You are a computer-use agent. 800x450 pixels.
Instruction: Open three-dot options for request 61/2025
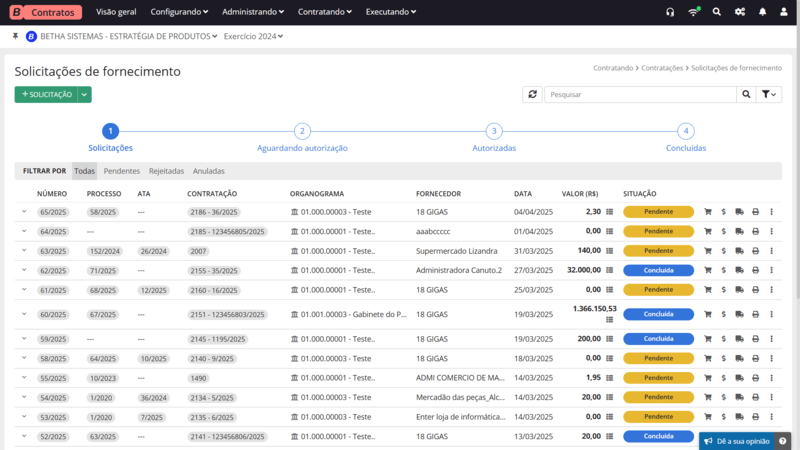pos(771,289)
